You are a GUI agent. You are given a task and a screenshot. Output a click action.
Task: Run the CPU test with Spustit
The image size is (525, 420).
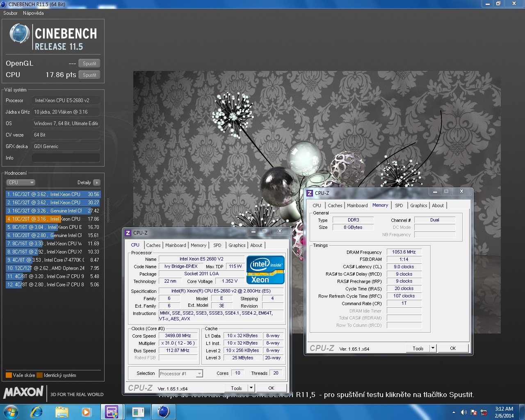coord(89,75)
